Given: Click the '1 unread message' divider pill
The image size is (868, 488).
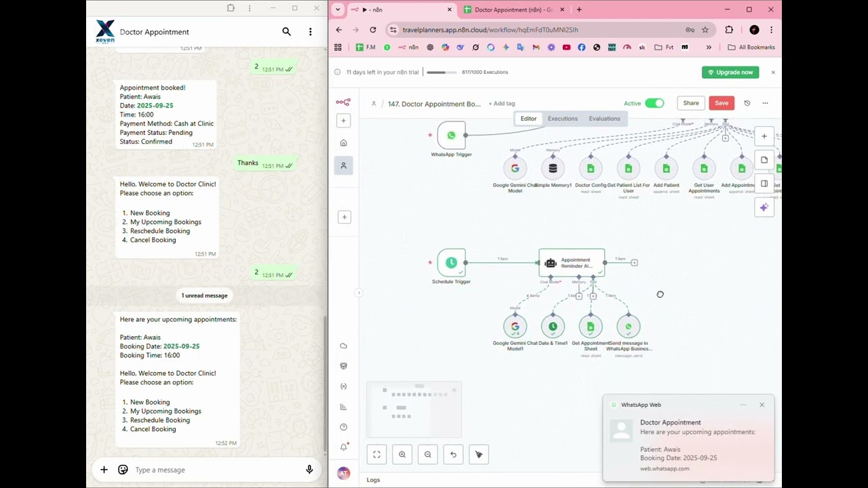Looking at the screenshot, I should [204, 296].
